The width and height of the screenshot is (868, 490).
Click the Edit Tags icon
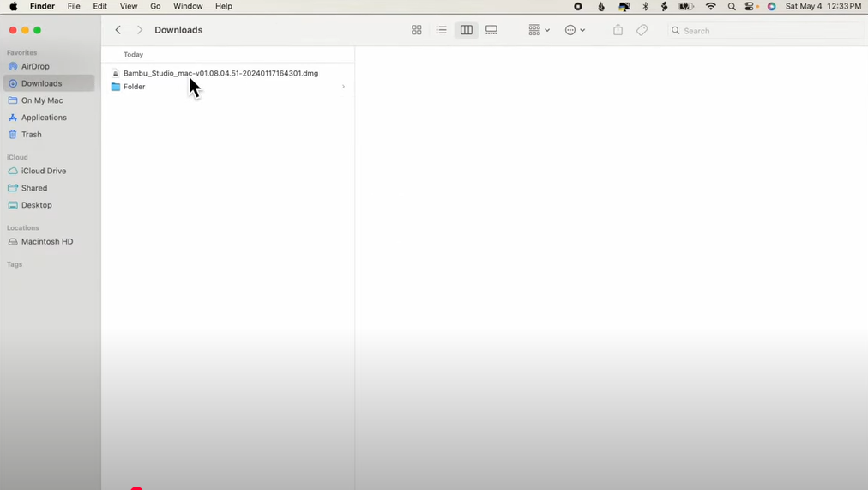(642, 30)
